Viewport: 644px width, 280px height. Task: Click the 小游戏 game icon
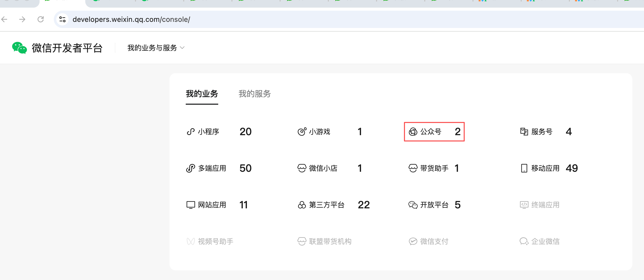pos(302,132)
